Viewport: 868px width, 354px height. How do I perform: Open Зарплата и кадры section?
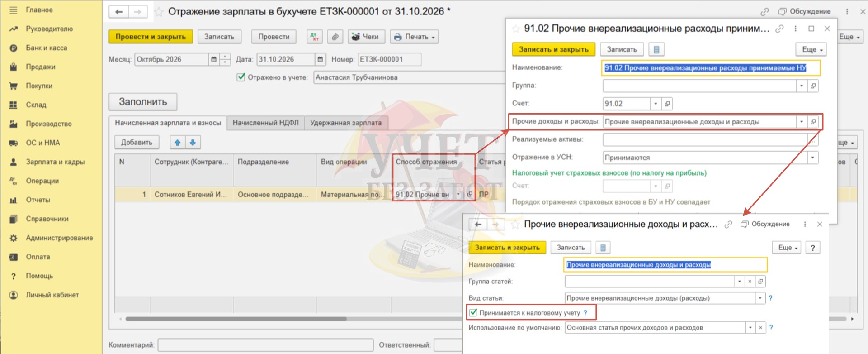tap(55, 162)
